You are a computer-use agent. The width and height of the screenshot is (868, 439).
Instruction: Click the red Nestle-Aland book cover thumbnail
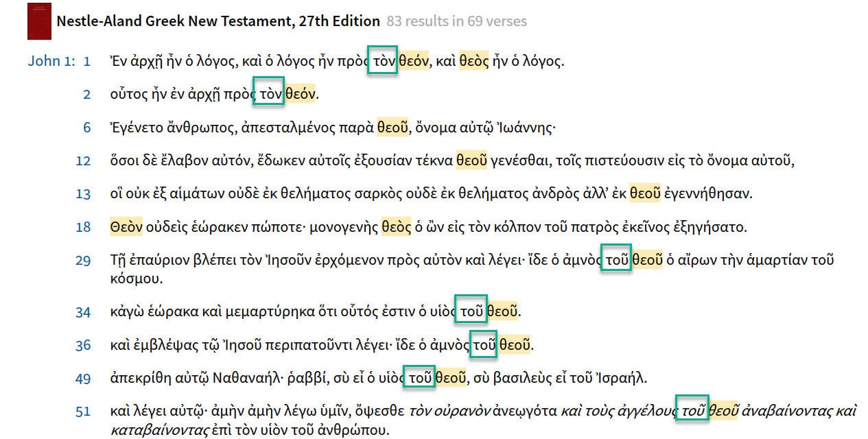38,21
